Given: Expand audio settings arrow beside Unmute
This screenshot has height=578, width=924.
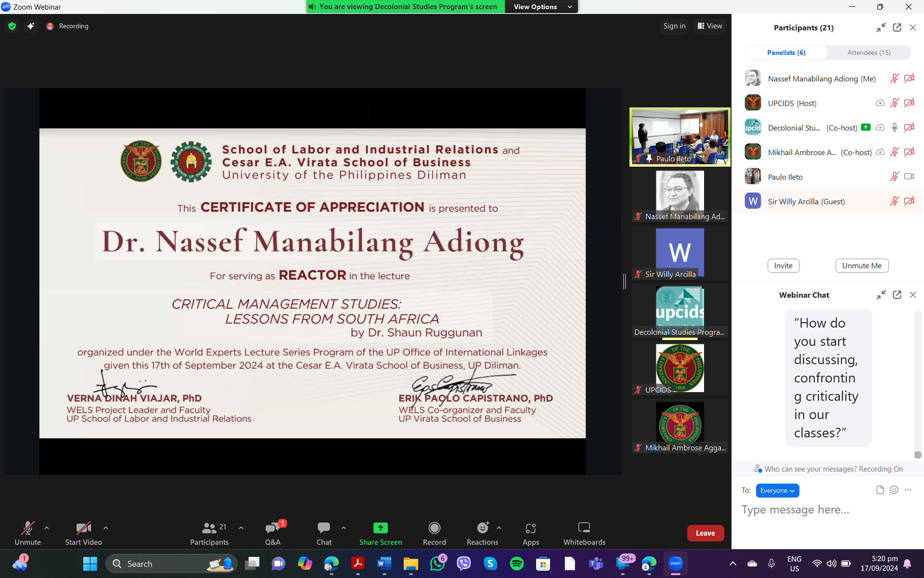Looking at the screenshot, I should tap(47, 528).
